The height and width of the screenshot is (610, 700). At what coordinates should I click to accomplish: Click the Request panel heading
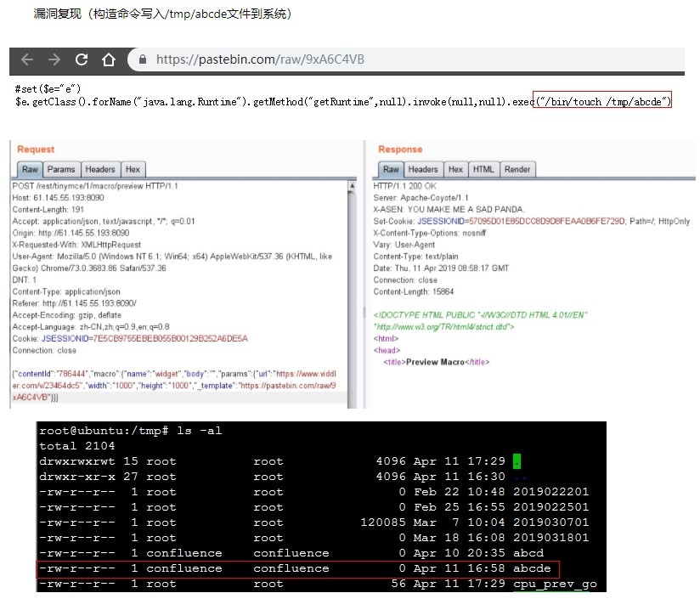36,150
